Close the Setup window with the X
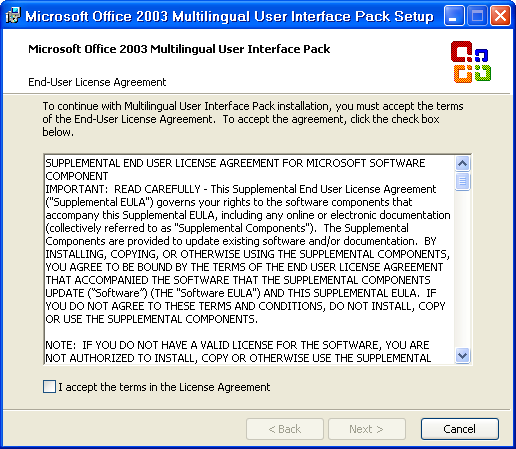The image size is (516, 449). tap(500, 16)
